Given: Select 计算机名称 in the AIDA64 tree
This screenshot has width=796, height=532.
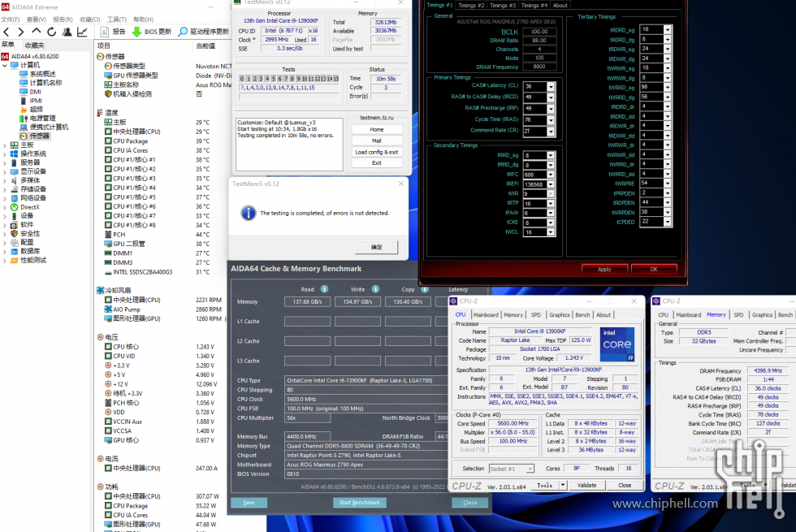Looking at the screenshot, I should point(41,83).
